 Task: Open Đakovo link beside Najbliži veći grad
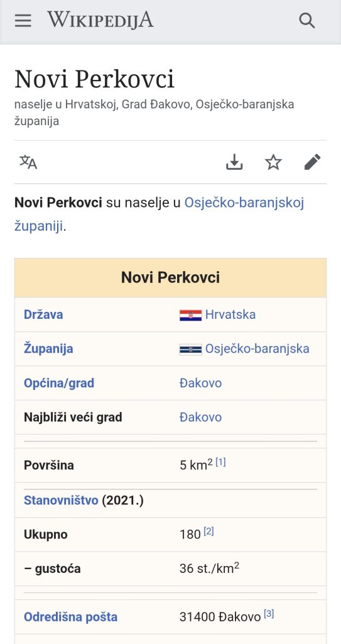[x=201, y=418]
